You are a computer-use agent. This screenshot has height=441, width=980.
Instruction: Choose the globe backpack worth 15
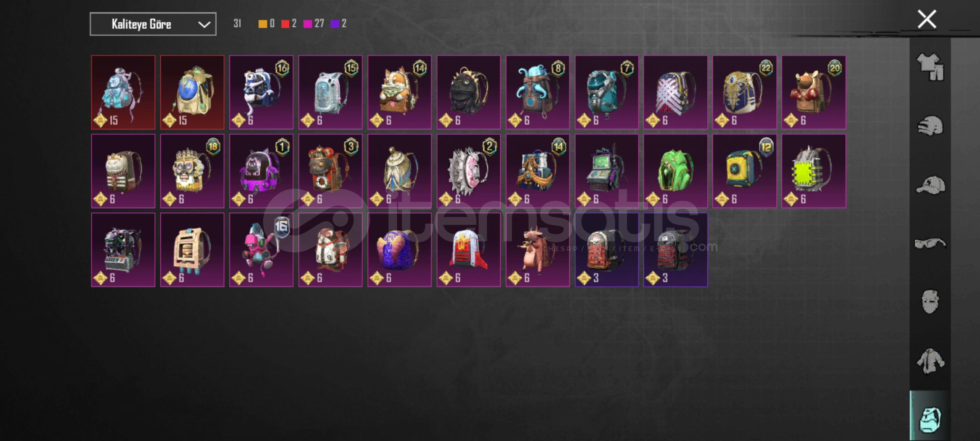(x=192, y=92)
